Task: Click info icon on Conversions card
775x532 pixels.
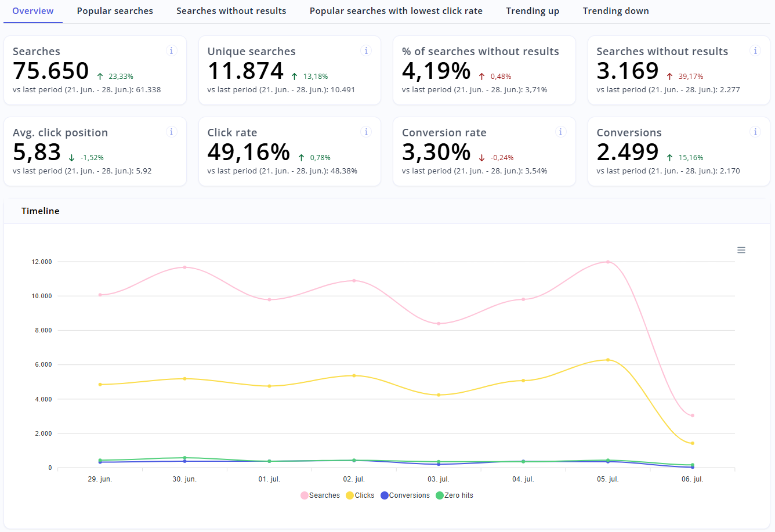Action: click(755, 132)
